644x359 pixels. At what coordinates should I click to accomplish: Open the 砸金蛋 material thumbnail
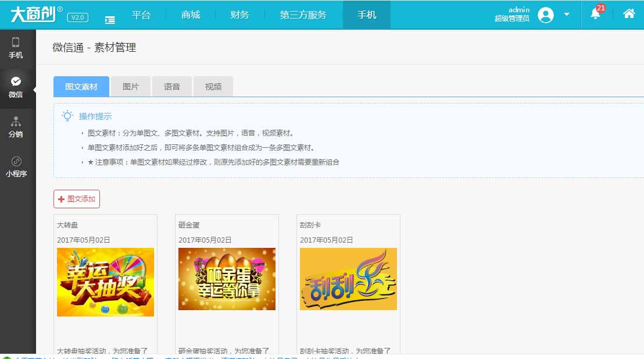tap(227, 279)
